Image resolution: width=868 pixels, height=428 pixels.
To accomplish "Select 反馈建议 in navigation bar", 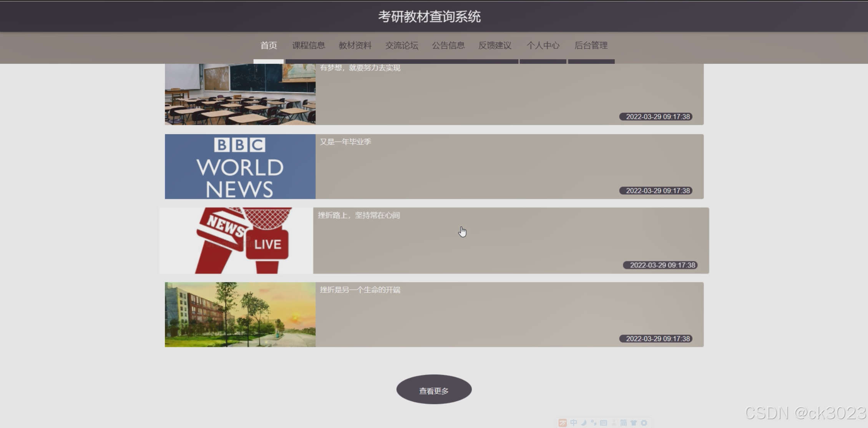I will [x=495, y=45].
